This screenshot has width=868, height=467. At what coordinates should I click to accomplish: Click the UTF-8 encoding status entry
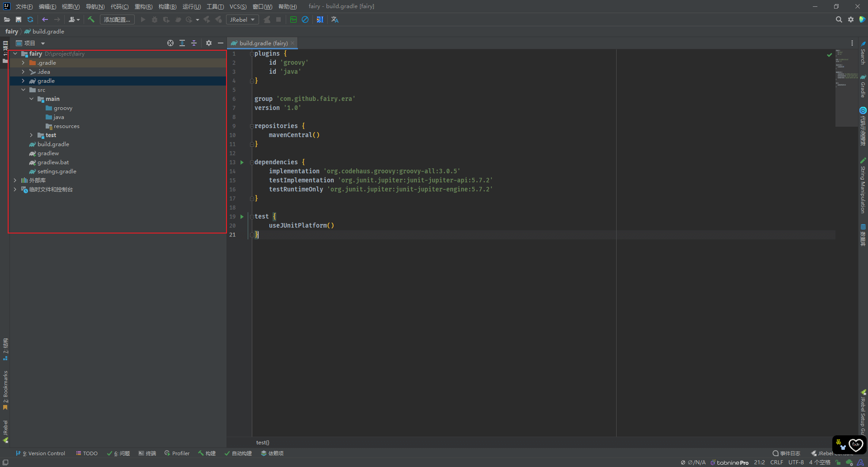pos(796,462)
